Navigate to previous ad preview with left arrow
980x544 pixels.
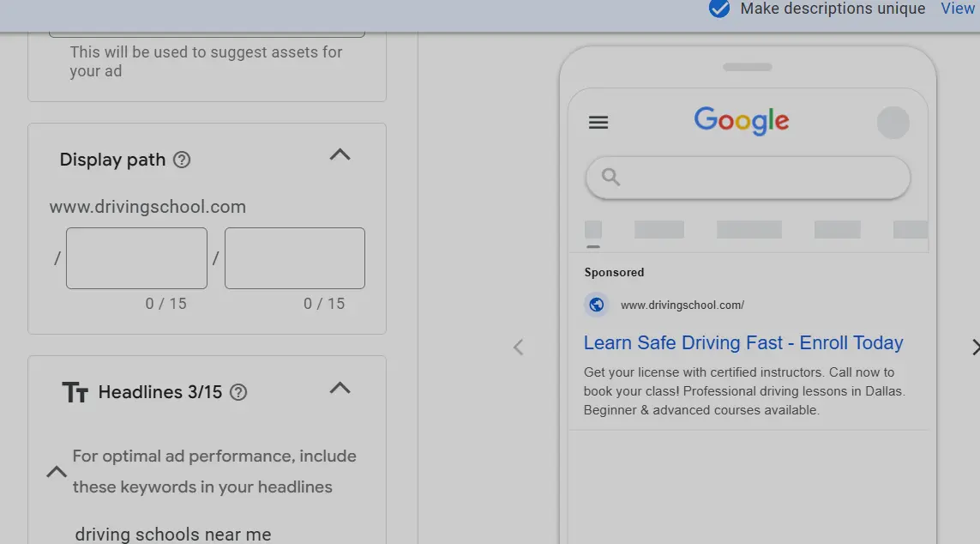tap(519, 347)
